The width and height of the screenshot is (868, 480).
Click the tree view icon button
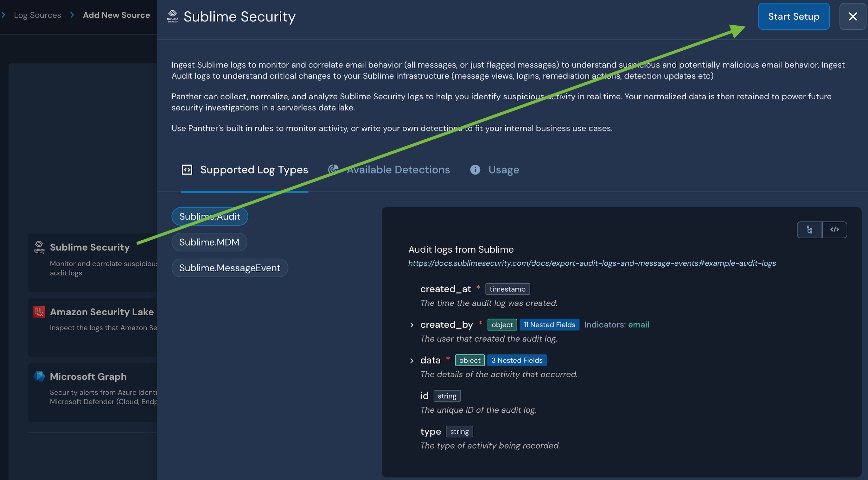coord(809,230)
